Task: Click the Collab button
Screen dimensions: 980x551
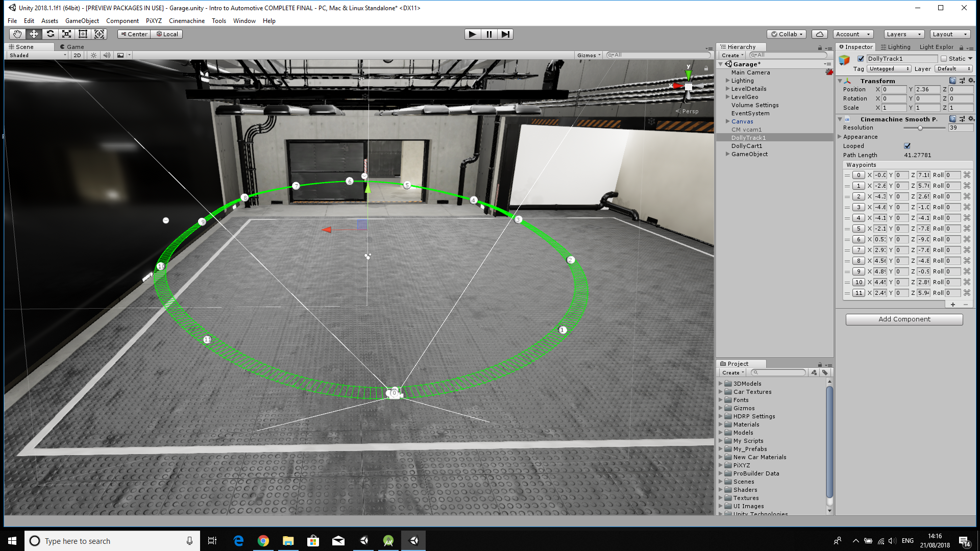Action: (x=787, y=34)
